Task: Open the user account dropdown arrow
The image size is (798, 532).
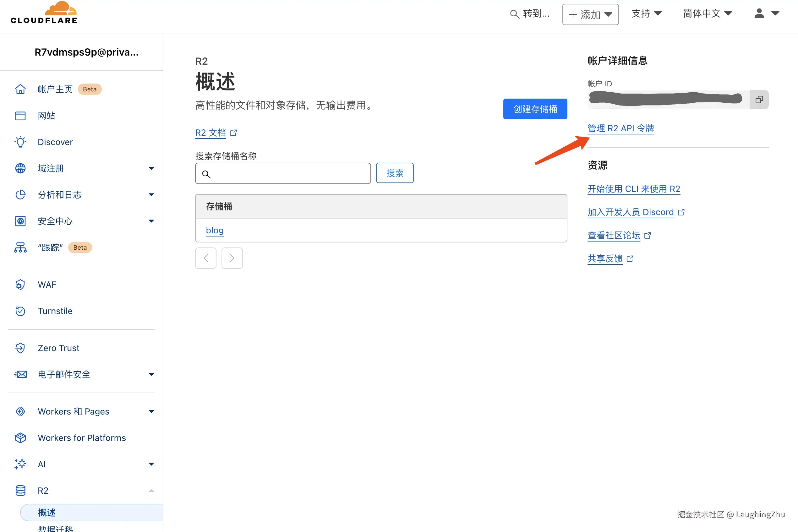Action: 775,13
